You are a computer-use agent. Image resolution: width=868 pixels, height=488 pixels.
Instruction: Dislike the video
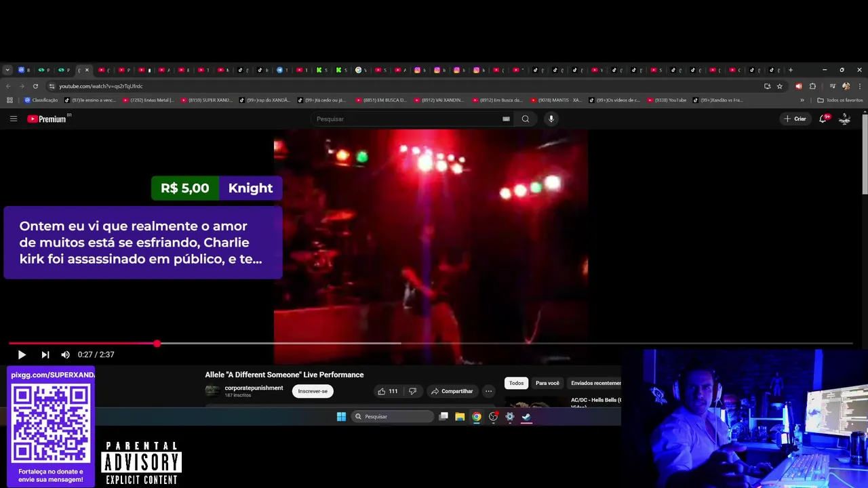[x=412, y=391]
